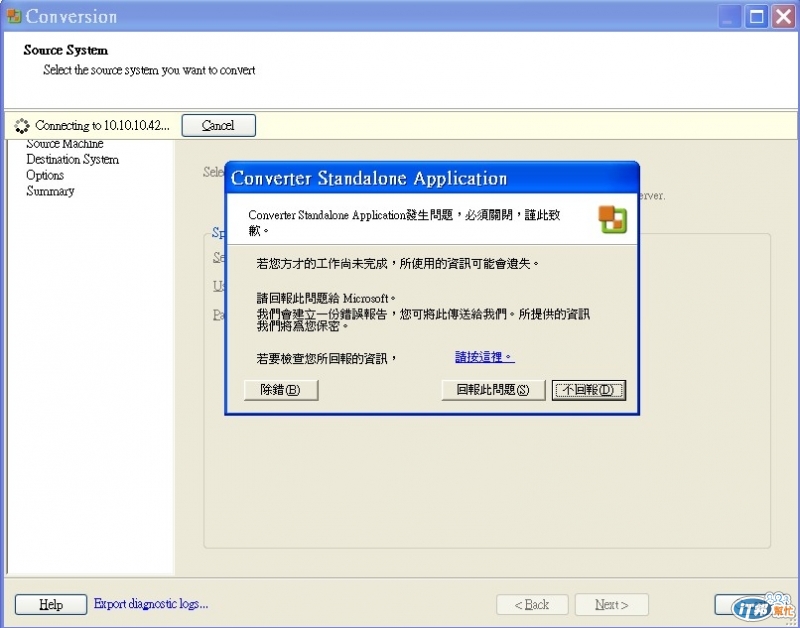Click the Source System heading text
The height and width of the screenshot is (628, 800).
coord(66,50)
